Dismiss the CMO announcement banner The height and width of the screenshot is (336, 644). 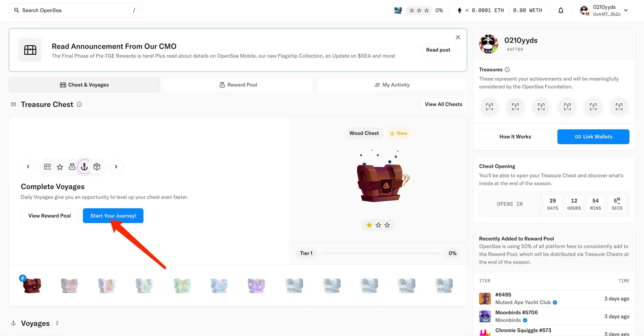pyautogui.click(x=458, y=37)
